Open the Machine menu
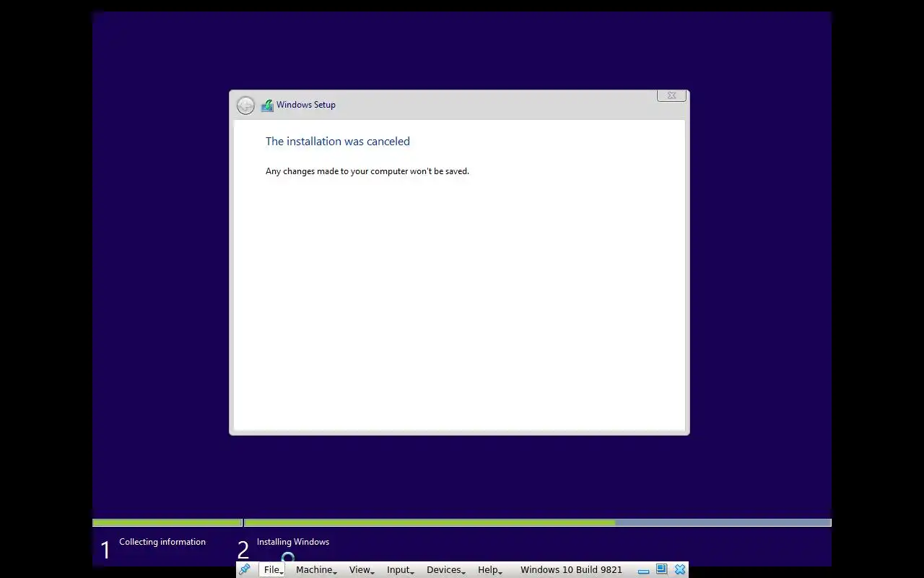This screenshot has width=924, height=578. (x=316, y=569)
